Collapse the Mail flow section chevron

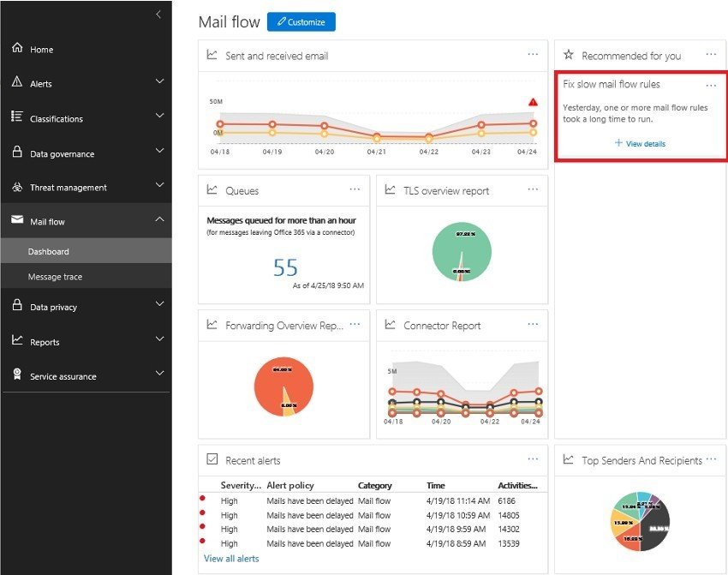pyautogui.click(x=159, y=219)
